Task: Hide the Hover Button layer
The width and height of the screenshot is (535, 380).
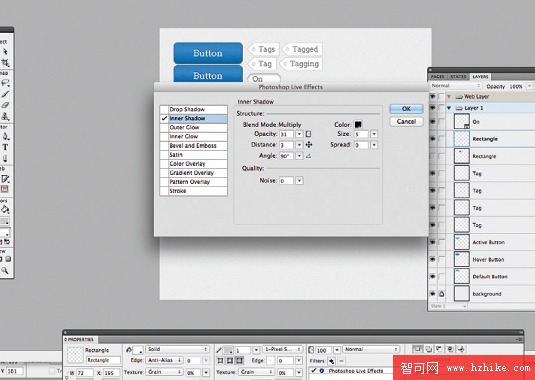Action: [x=432, y=260]
